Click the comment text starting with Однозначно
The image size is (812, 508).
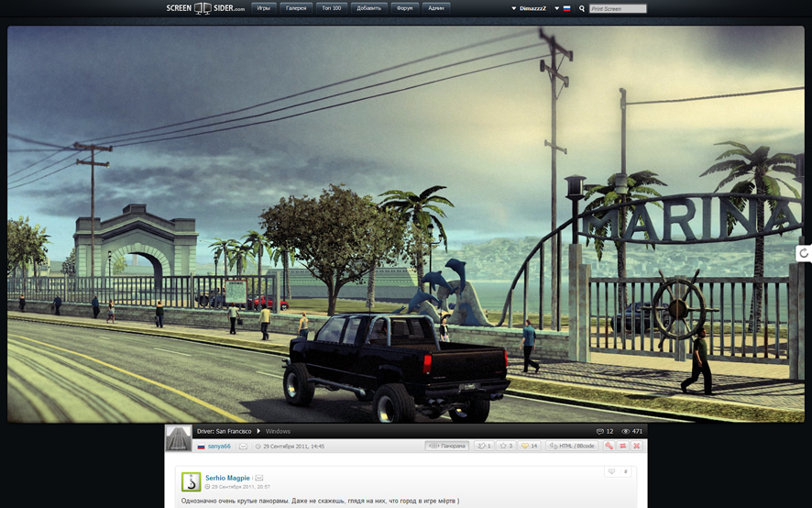click(x=320, y=501)
